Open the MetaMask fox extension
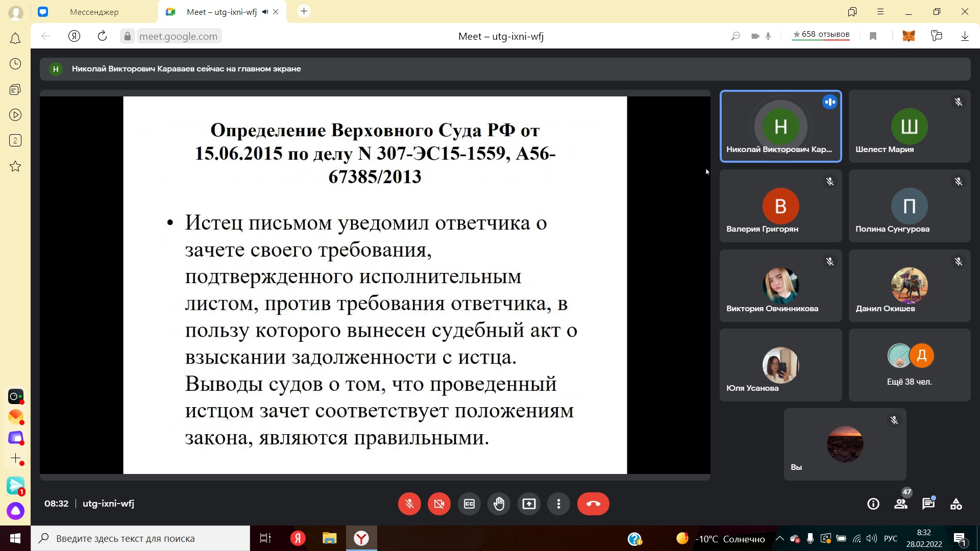 pyautogui.click(x=909, y=36)
